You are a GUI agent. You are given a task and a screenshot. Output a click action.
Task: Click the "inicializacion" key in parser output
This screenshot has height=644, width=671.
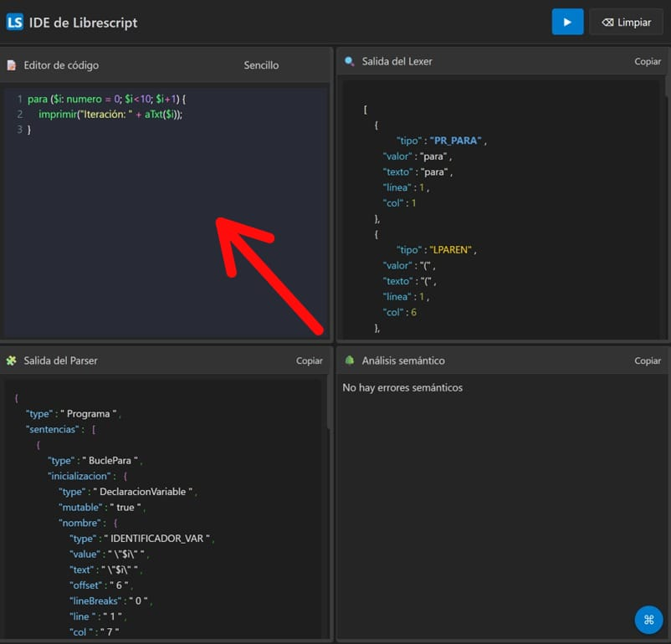pos(79,476)
